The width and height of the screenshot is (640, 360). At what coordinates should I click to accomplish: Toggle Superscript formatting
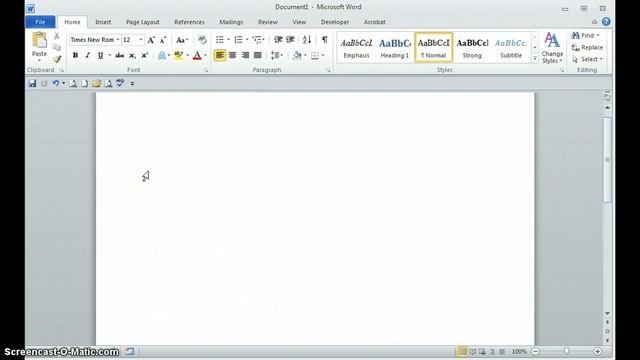[144, 56]
